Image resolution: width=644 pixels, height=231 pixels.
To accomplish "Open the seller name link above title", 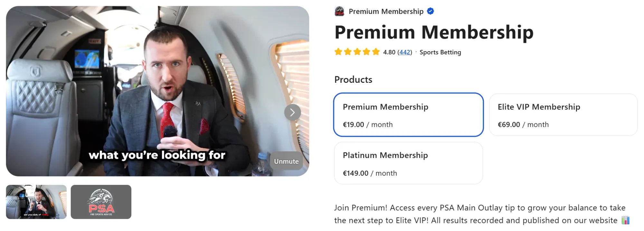I will coord(386,12).
